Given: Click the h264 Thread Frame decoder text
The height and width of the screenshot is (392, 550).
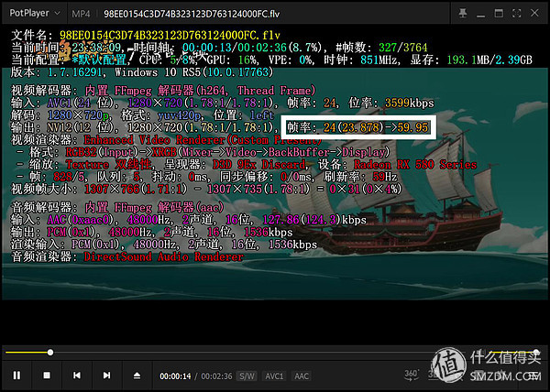Looking at the screenshot, I should coord(256,91).
